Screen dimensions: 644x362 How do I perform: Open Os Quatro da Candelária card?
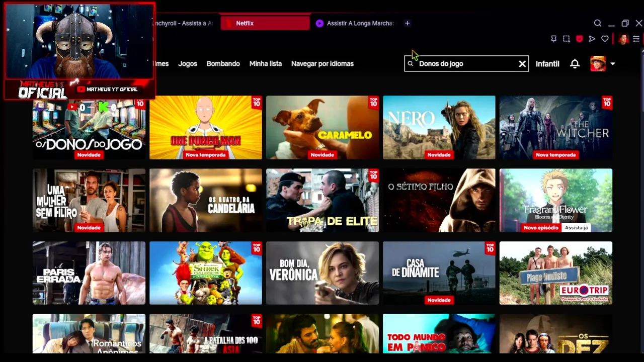point(206,201)
